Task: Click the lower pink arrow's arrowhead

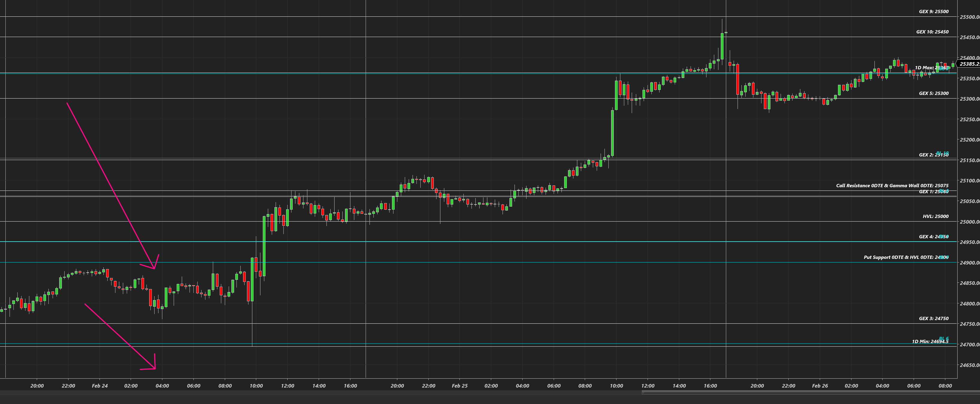Action: coord(155,368)
